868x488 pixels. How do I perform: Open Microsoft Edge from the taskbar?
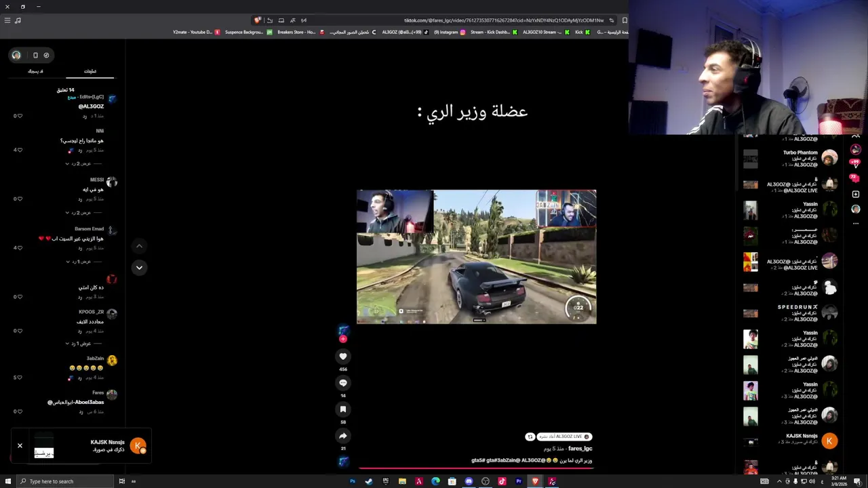point(435,481)
